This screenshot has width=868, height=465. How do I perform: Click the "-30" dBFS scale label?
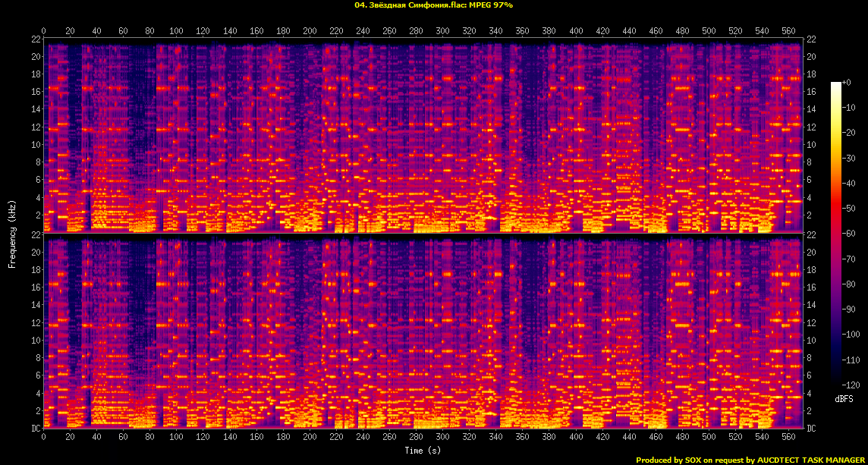848,158
